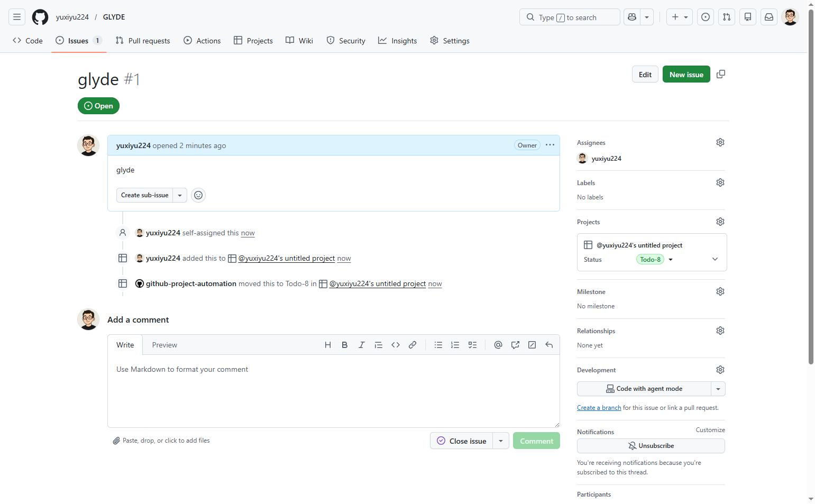Open the Insights tab

click(x=398, y=41)
